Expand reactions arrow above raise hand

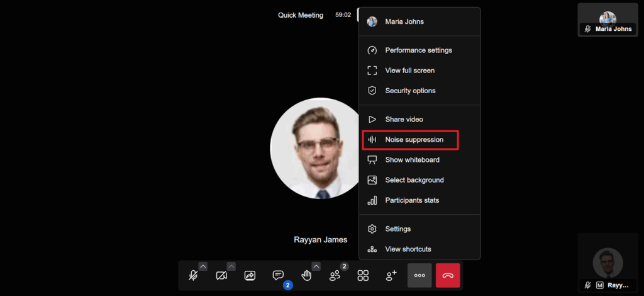coord(316,266)
